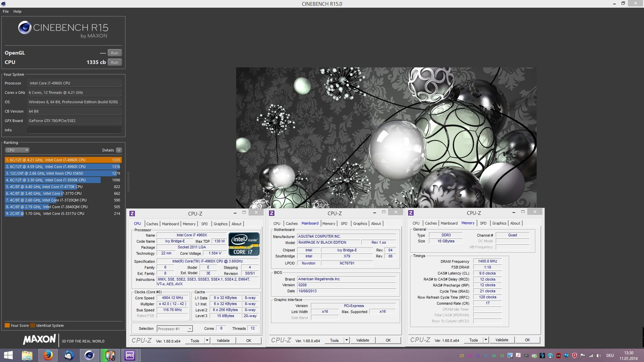
Task: Click the Intel Core i7 badge image
Action: [x=244, y=244]
